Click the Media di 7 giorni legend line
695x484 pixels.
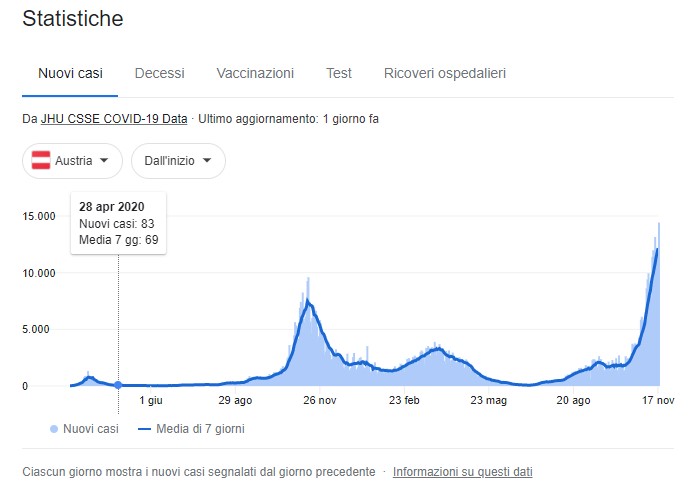(144, 429)
